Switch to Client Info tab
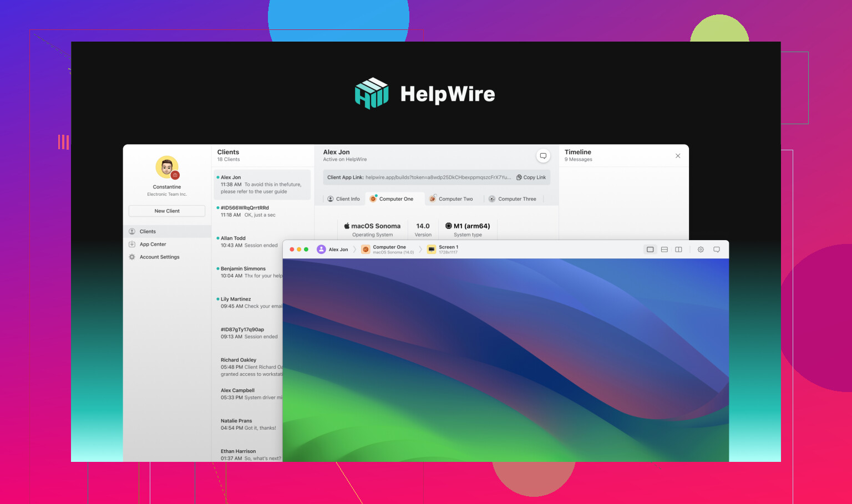 tap(343, 199)
